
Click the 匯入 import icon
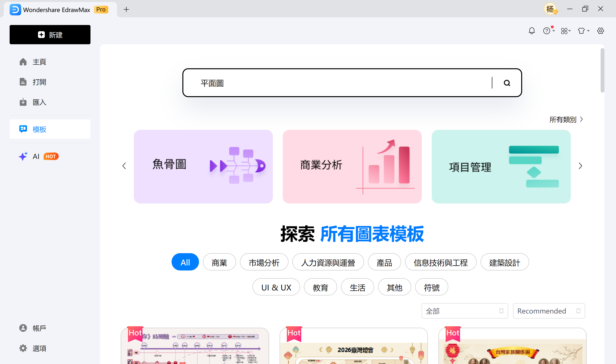(x=23, y=102)
